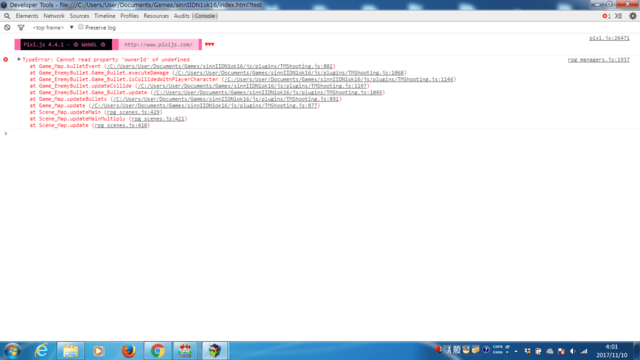
Task: Open TMShooting.js:1146 link in isCollidedWithPlayerCharacter line
Action: coord(339,79)
